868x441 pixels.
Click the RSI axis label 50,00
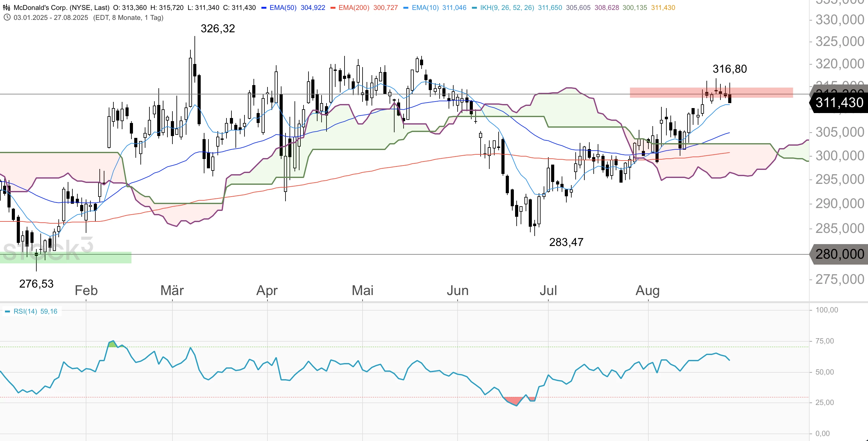tap(825, 372)
